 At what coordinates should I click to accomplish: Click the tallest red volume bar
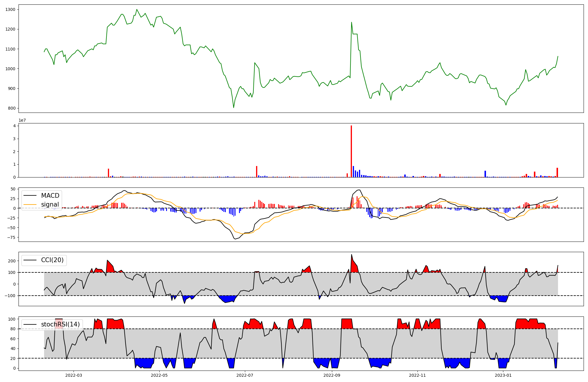(x=351, y=151)
